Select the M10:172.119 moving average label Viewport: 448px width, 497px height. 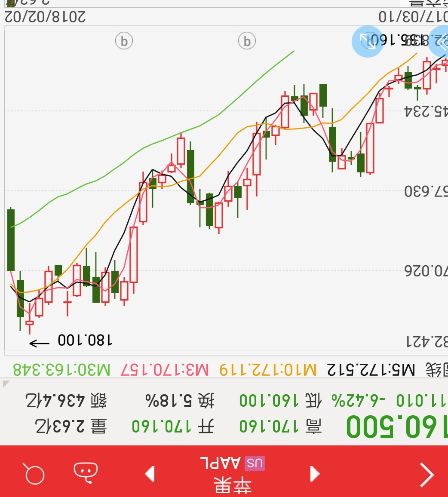coord(267,369)
